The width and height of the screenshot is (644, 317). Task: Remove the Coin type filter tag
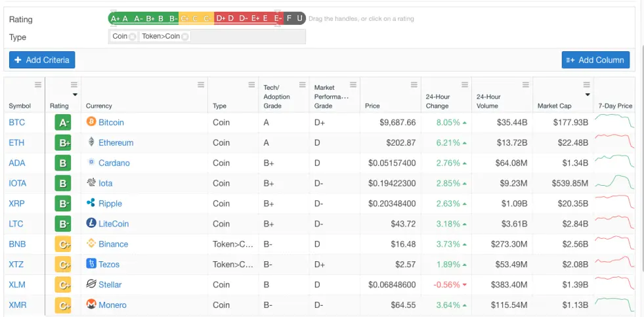(x=132, y=37)
